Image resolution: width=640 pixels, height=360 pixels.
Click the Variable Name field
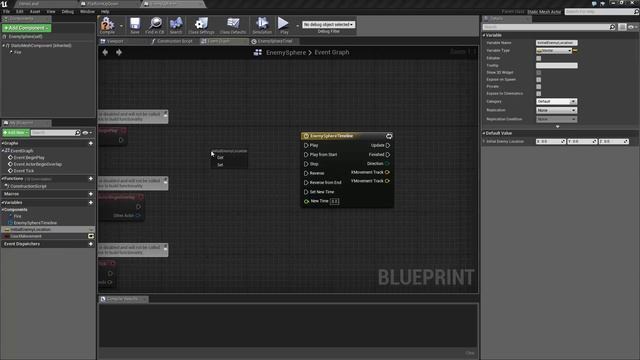tap(556, 43)
